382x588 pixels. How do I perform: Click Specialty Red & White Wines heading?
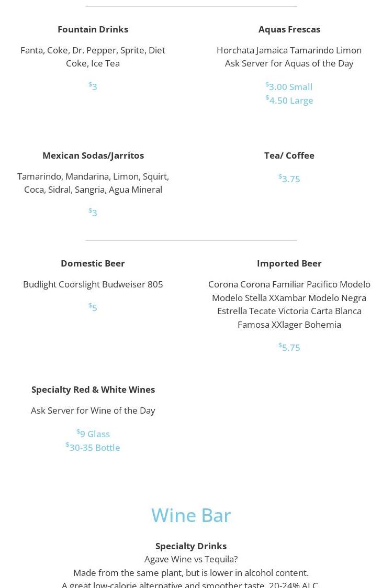click(x=93, y=390)
